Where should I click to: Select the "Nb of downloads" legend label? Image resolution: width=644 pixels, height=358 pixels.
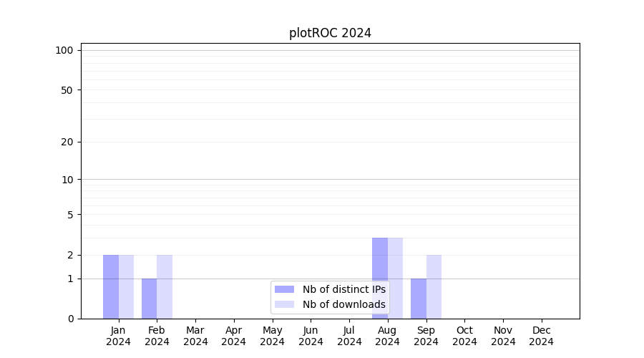click(343, 304)
